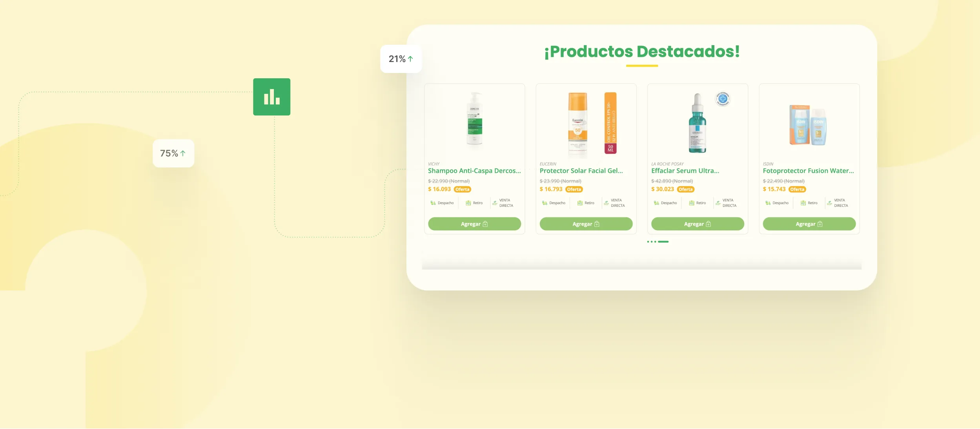Click the VICHY brand label
The image size is (980, 429).
[x=434, y=164]
